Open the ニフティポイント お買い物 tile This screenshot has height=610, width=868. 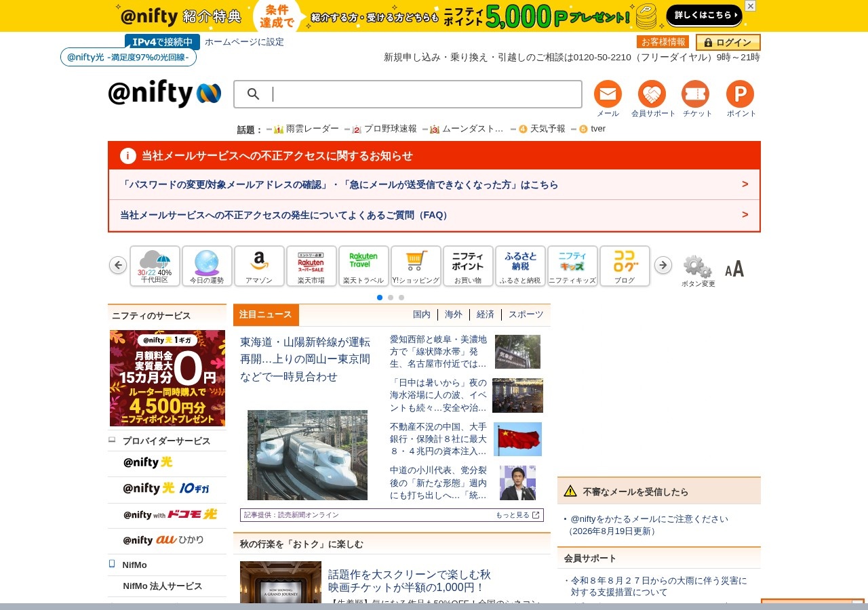[468, 266]
